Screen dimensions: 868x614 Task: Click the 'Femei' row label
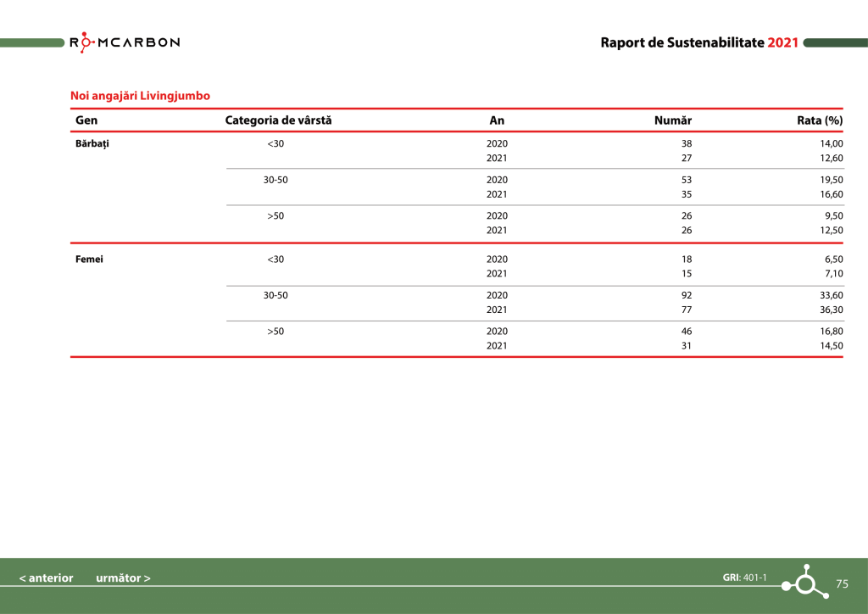click(89, 260)
